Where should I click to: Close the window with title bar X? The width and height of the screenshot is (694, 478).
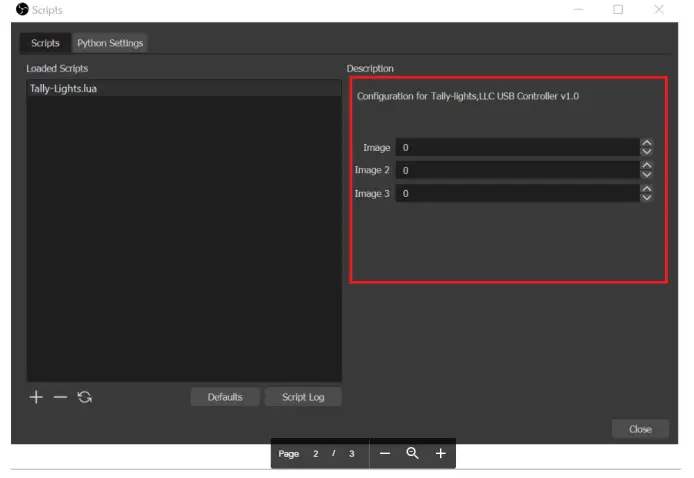659,9
